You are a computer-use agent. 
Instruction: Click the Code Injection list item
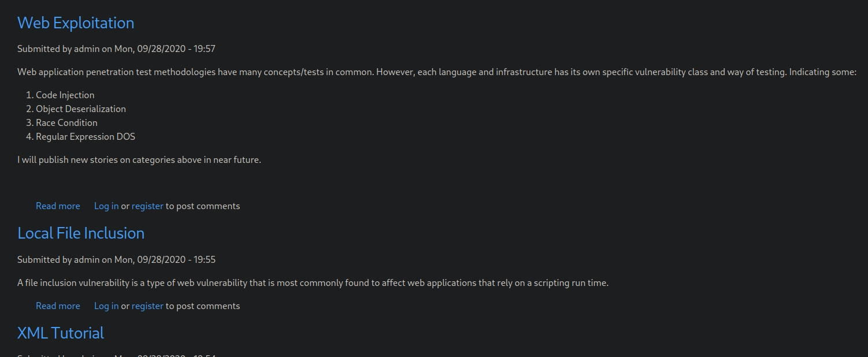65,95
